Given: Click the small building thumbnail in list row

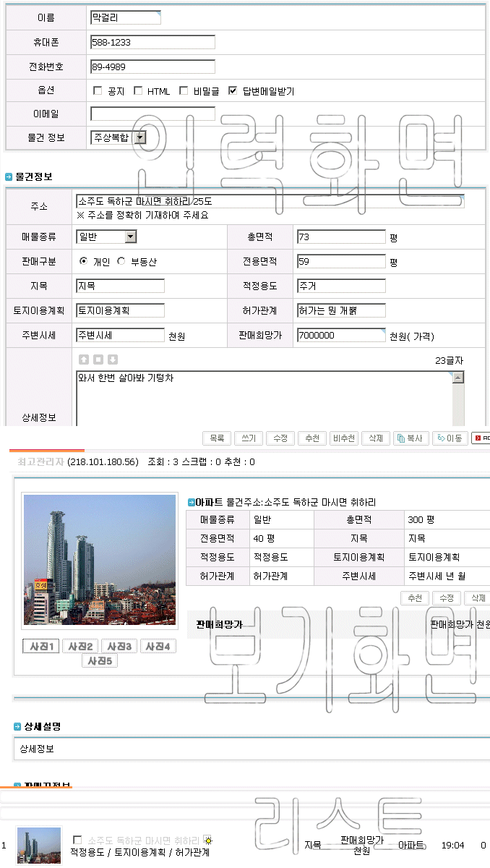Looking at the screenshot, I should pyautogui.click(x=39, y=846).
